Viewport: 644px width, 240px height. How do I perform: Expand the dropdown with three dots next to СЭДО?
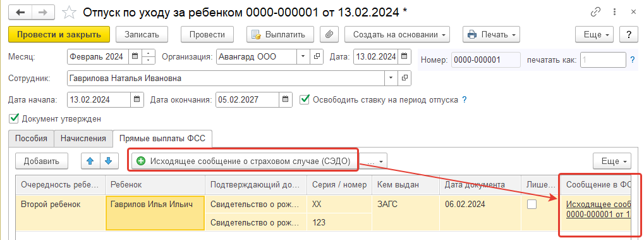tap(374, 161)
